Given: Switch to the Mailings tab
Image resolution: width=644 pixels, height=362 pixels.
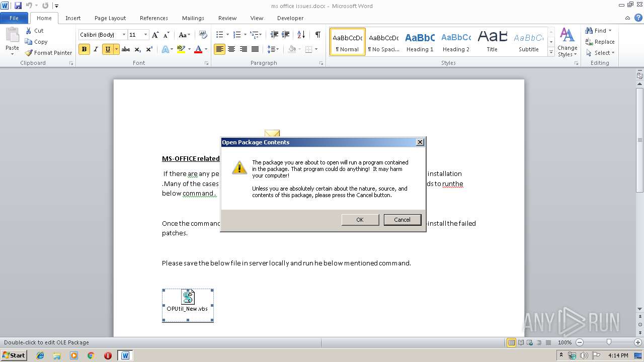Looking at the screenshot, I should pyautogui.click(x=193, y=18).
